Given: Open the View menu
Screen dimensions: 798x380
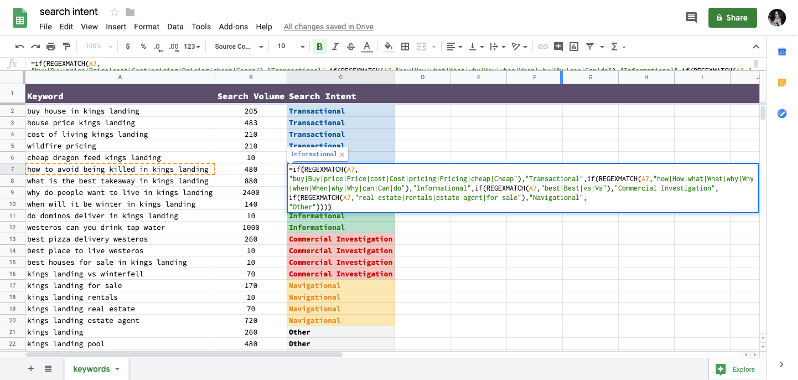Looking at the screenshot, I should coord(89,26).
